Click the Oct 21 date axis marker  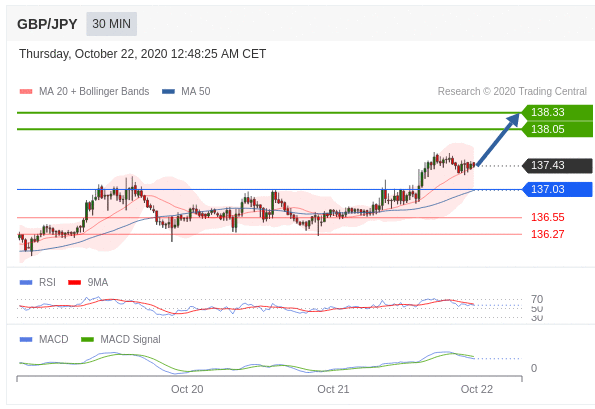click(x=333, y=389)
